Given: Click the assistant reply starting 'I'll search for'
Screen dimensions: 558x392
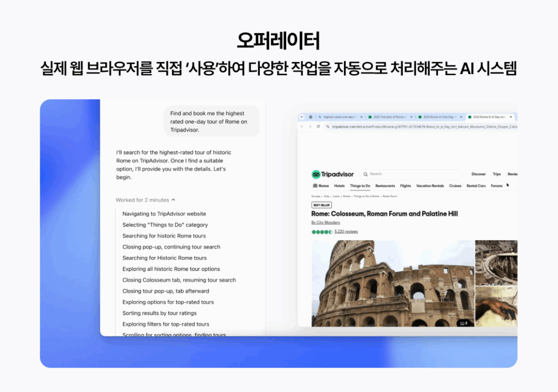Looking at the screenshot, I should pos(174,165).
